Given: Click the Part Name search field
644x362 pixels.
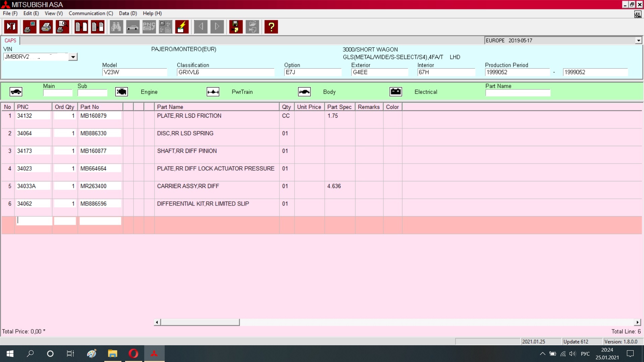Looking at the screenshot, I should tap(518, 93).
